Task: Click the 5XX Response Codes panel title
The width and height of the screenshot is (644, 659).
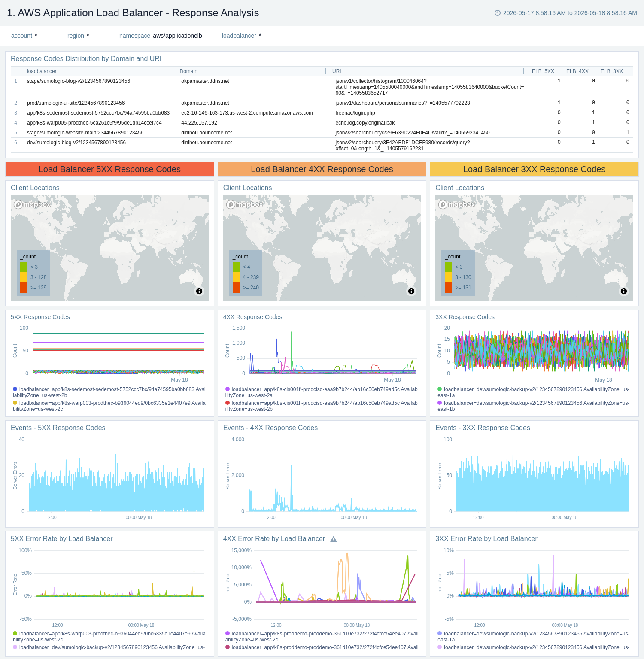Action: (x=40, y=317)
